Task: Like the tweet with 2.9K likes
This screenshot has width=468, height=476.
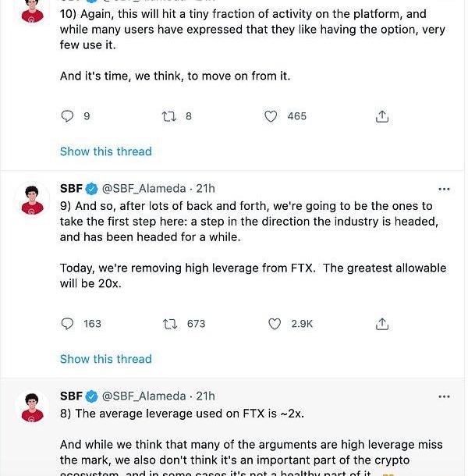Action: [x=275, y=323]
